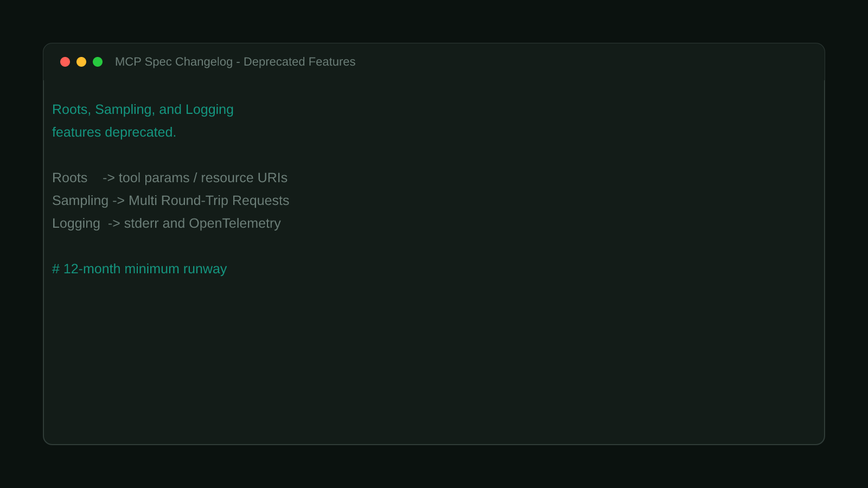
Task: Click the text 'features deprecated.'
Action: tap(114, 132)
